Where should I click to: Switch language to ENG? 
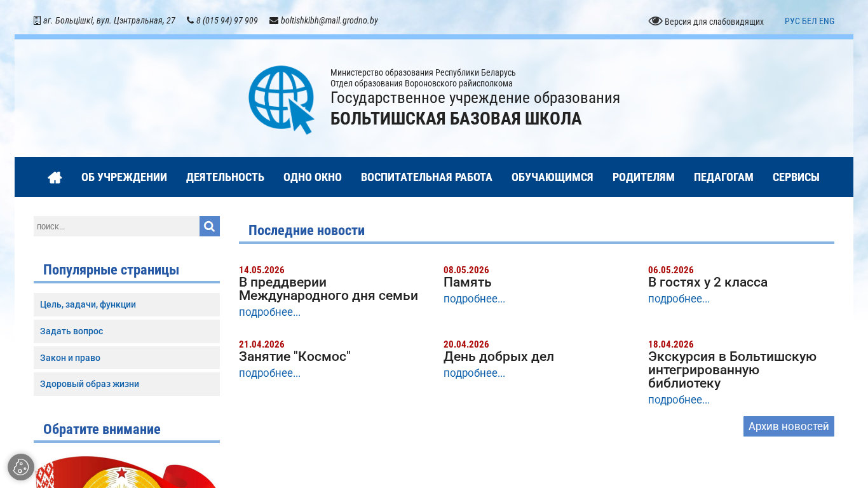pyautogui.click(x=827, y=21)
